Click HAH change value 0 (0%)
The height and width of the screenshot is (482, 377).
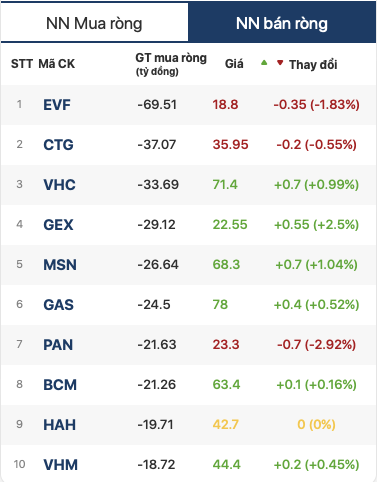(316, 425)
